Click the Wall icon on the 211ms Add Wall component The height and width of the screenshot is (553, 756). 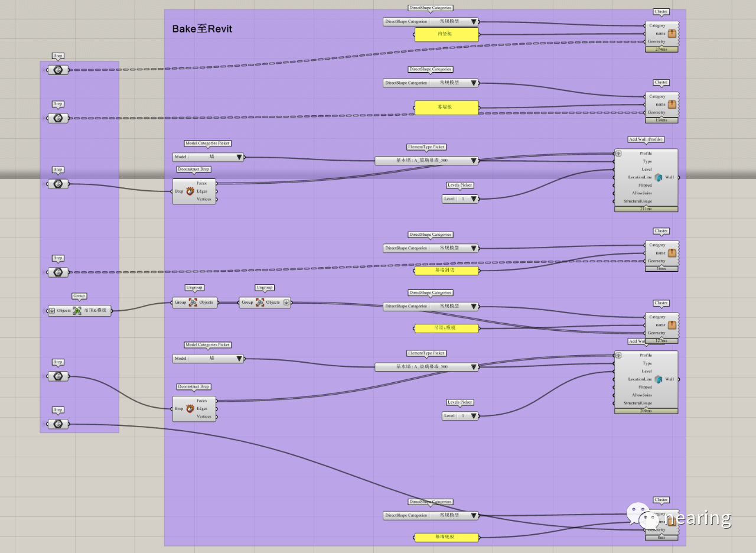[x=658, y=177]
